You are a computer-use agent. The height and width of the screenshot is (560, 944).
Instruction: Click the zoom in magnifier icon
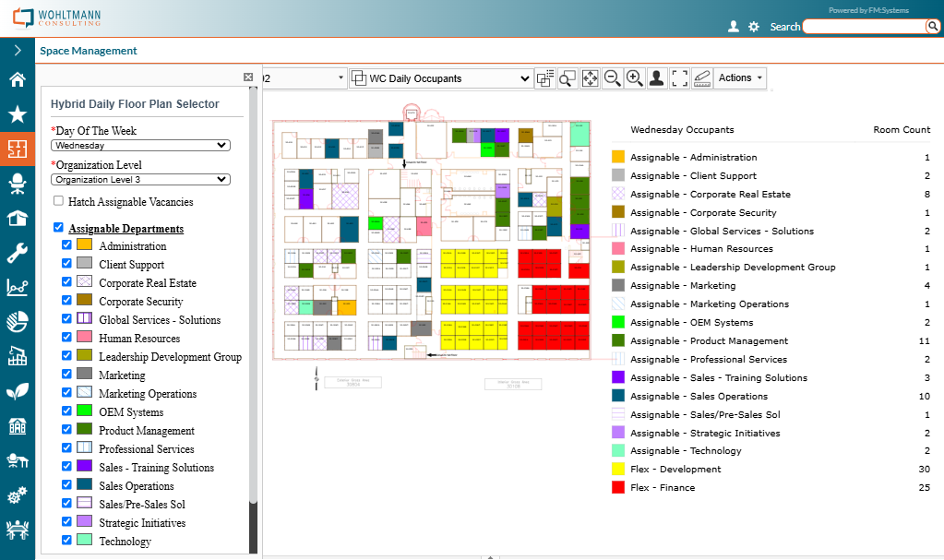[x=634, y=78]
